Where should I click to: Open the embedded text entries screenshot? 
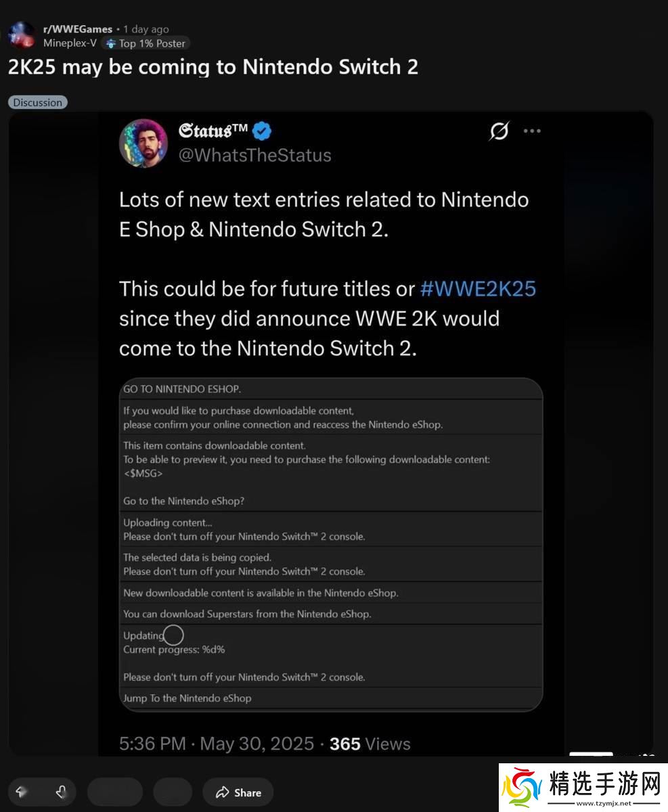click(x=331, y=544)
